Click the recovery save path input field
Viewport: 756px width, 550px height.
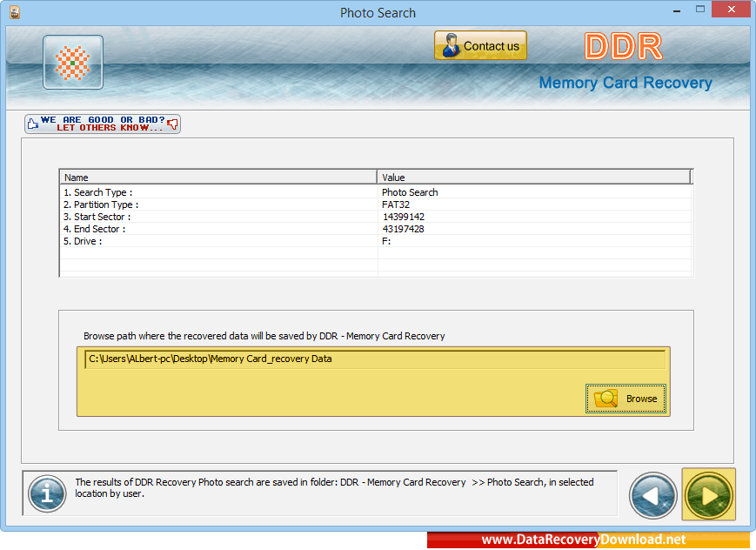tap(375, 359)
